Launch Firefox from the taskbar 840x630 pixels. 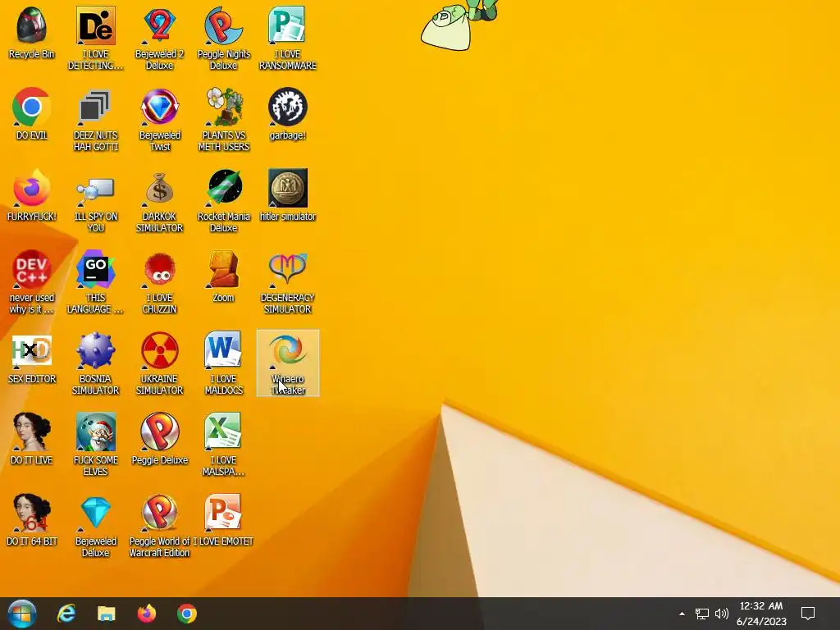click(147, 614)
